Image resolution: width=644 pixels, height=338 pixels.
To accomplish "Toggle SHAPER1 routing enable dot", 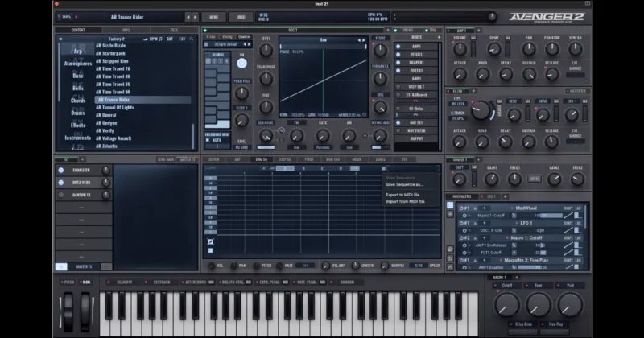I will point(398,63).
